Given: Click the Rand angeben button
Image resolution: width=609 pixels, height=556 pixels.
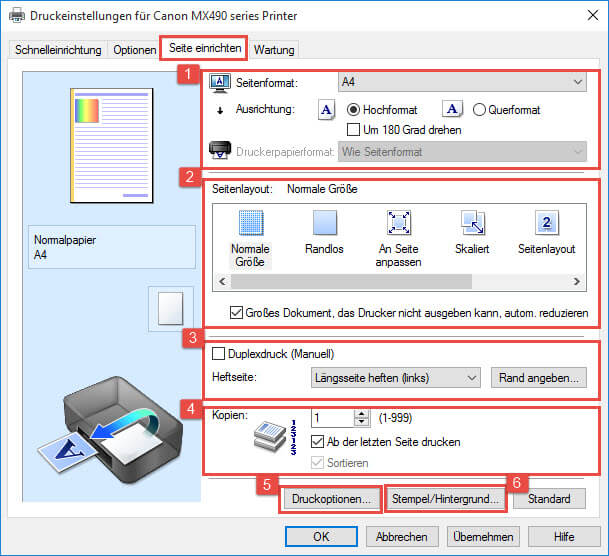Looking at the screenshot, I should click(539, 378).
